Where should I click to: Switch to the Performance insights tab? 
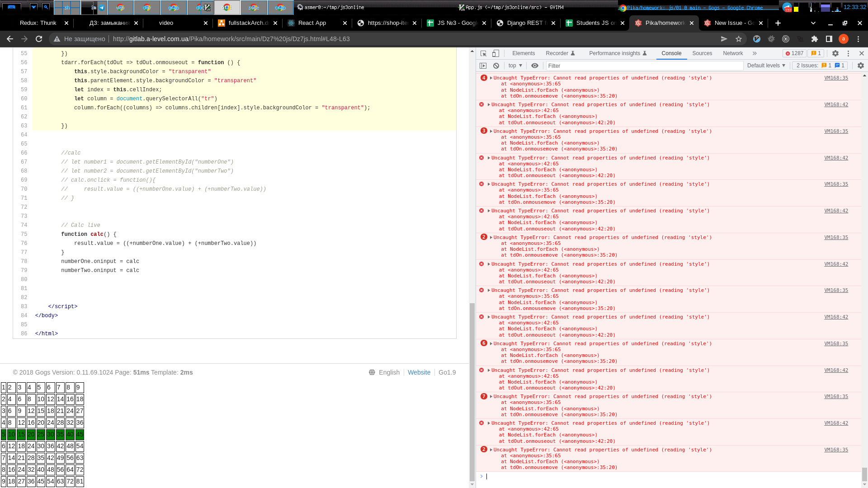point(618,53)
